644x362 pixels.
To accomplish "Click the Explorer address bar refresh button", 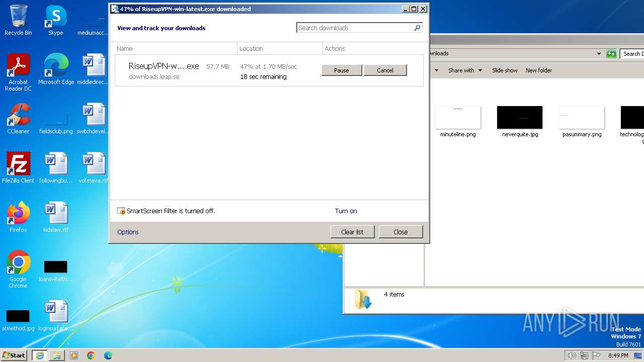I will [x=611, y=54].
